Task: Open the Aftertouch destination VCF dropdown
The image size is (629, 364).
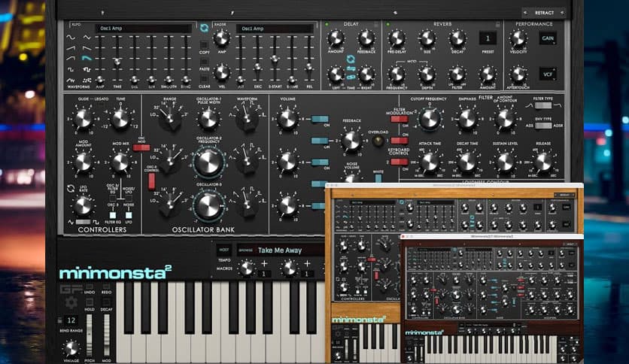Action: (x=548, y=74)
